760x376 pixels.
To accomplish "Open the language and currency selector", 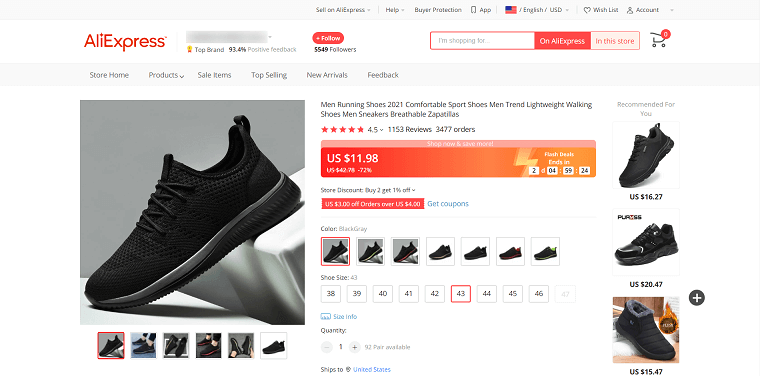I will pos(537,10).
